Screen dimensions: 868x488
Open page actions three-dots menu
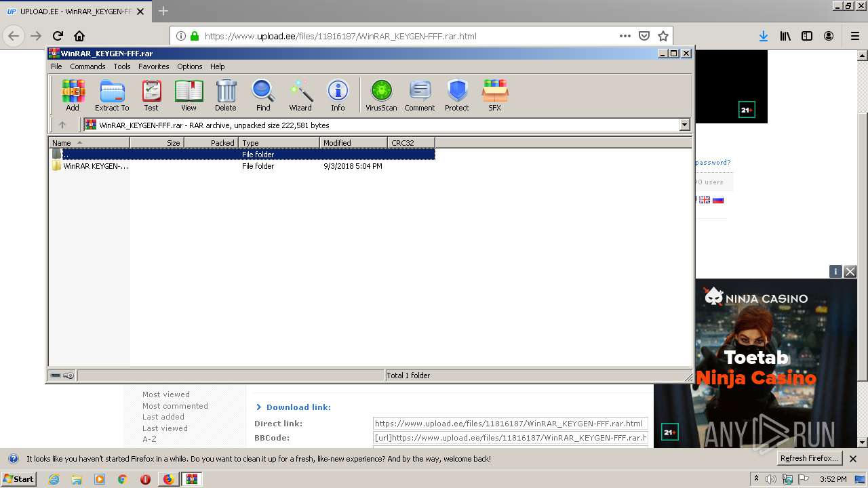point(625,36)
